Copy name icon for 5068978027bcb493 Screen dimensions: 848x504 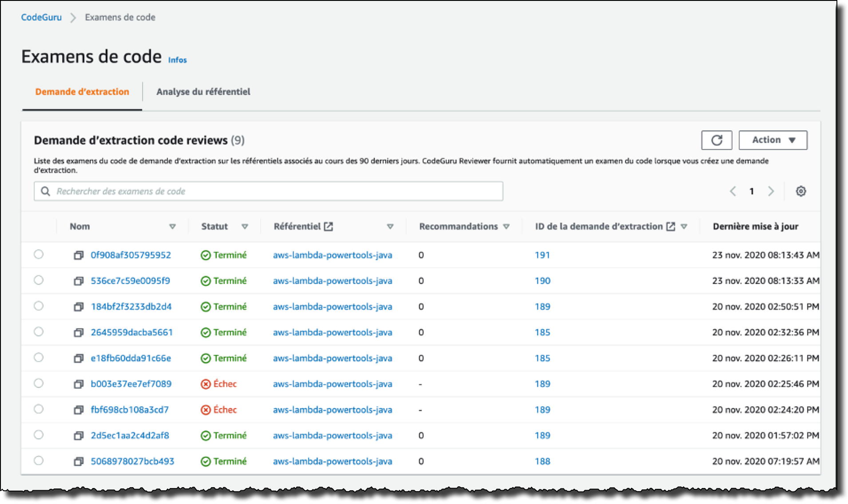79,461
